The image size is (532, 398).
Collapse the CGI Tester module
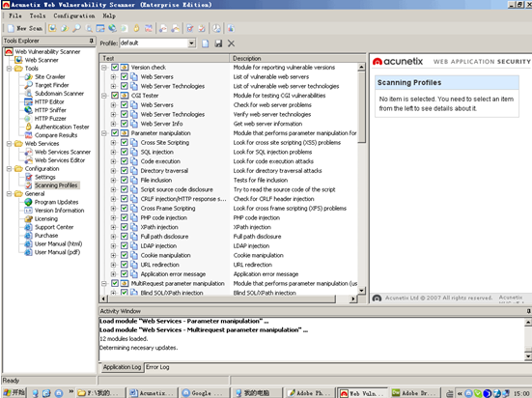coord(104,96)
